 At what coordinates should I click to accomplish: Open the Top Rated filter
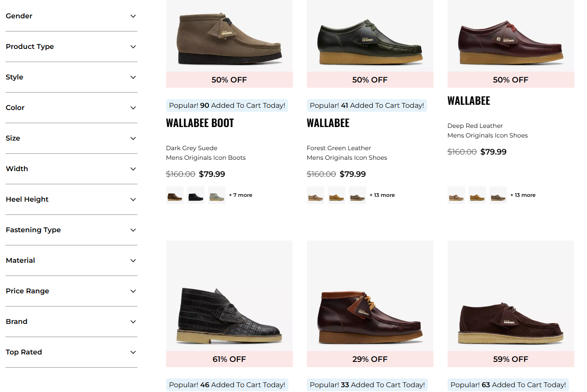(x=71, y=352)
